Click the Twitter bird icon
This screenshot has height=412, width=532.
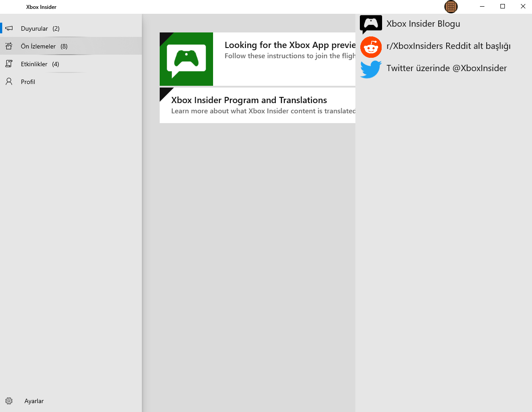[x=371, y=69]
